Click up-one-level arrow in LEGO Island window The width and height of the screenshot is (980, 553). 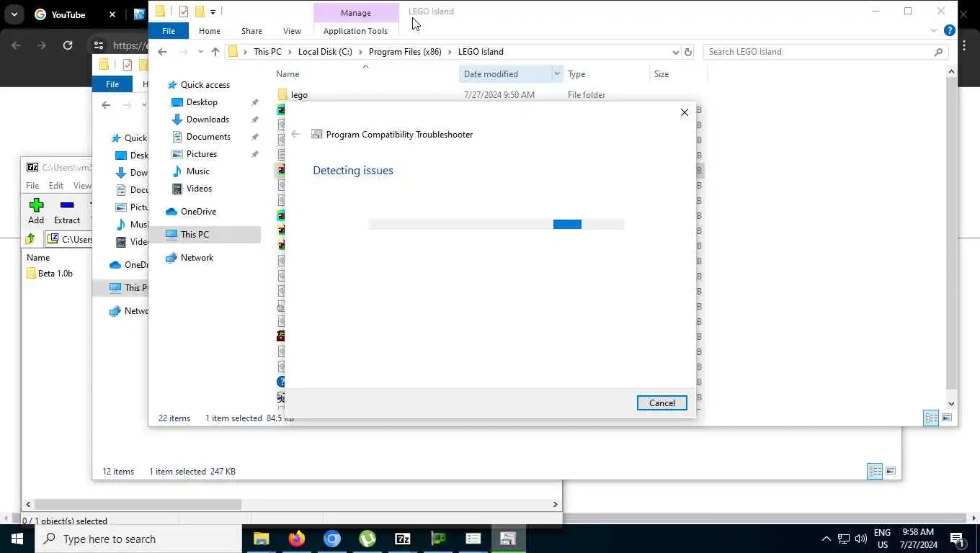pyautogui.click(x=215, y=52)
